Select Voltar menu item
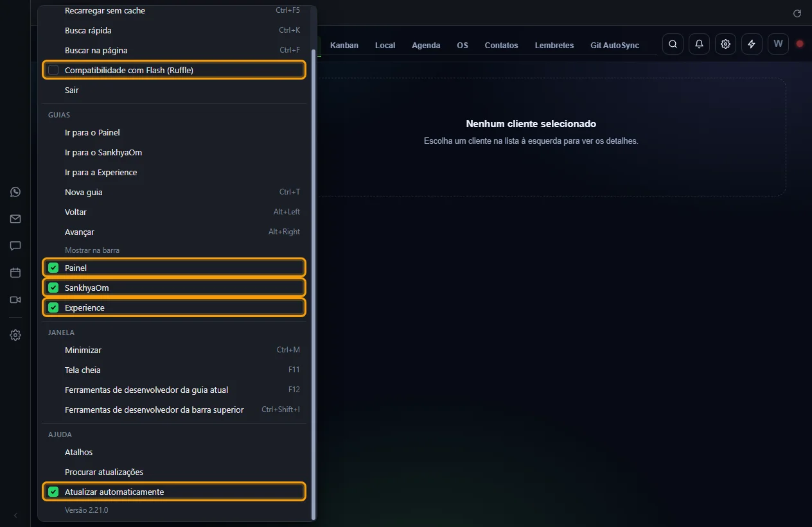This screenshot has width=812, height=527. pyautogui.click(x=174, y=212)
